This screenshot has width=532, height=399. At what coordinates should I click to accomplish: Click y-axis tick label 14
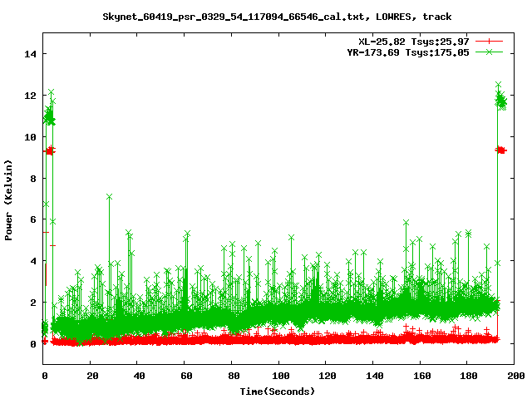coord(31,54)
